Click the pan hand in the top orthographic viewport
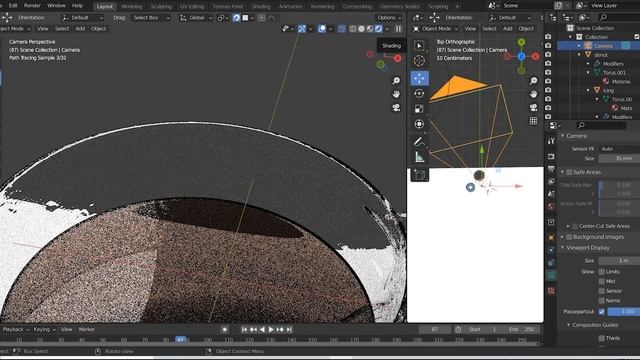This screenshot has height=360, width=640. coord(533,94)
